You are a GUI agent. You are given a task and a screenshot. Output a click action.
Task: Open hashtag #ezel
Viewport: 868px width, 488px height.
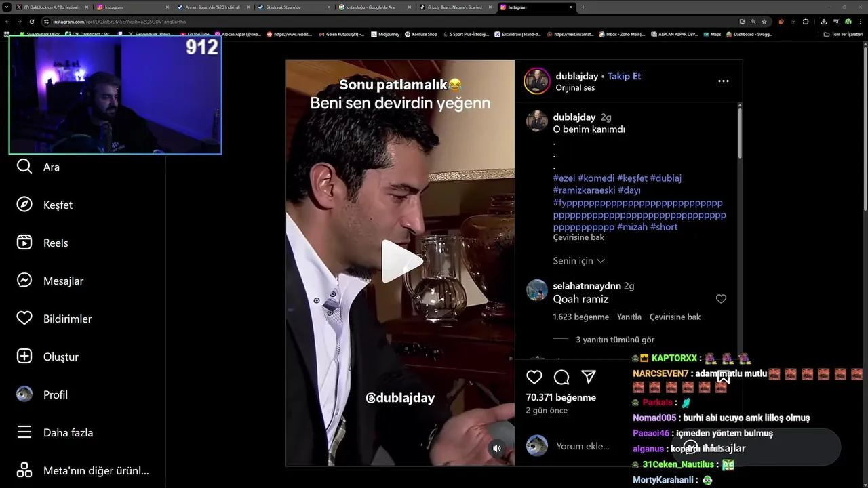(564, 178)
